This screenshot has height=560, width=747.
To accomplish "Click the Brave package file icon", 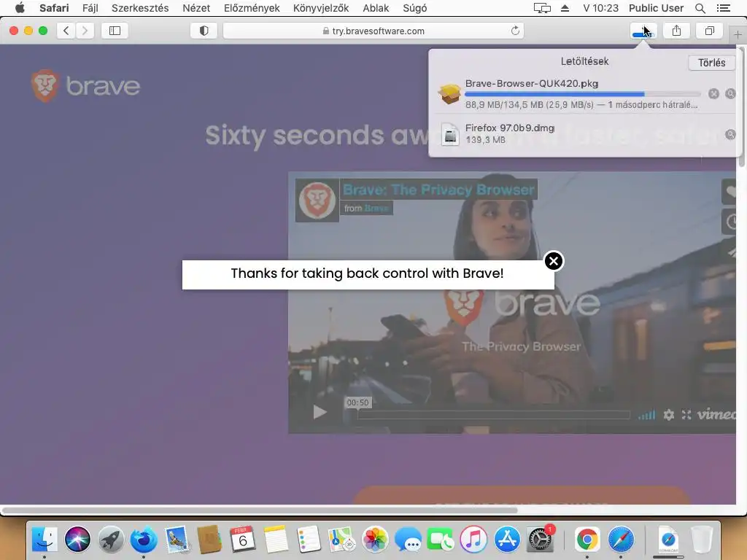I will tap(449, 93).
